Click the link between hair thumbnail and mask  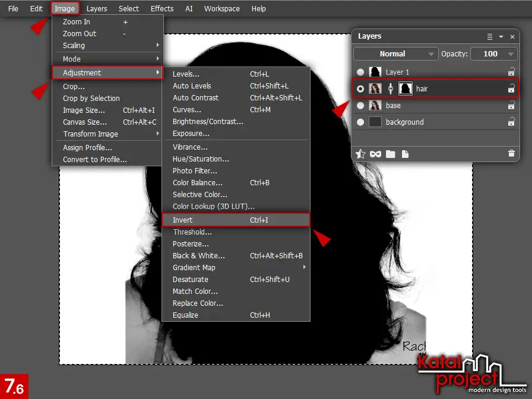tap(391, 88)
